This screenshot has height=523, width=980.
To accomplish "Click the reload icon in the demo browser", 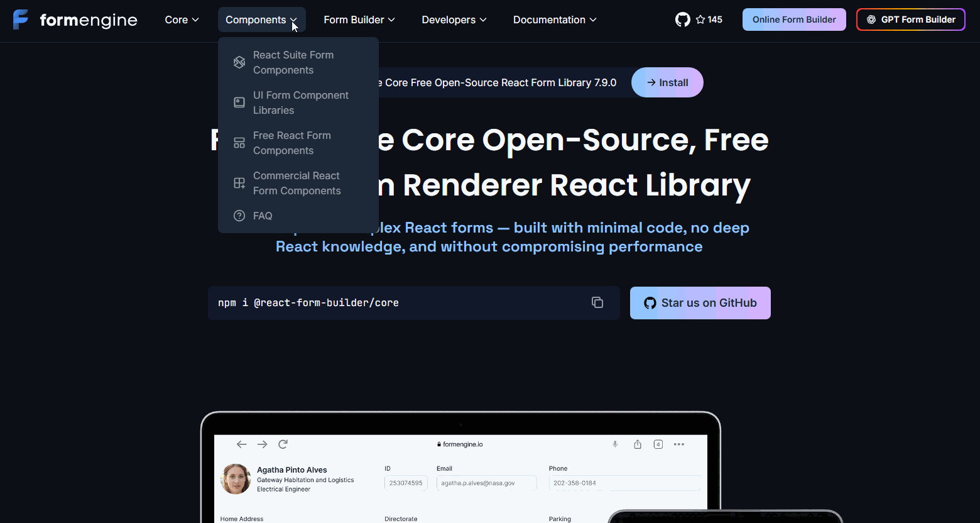I will pos(283,444).
